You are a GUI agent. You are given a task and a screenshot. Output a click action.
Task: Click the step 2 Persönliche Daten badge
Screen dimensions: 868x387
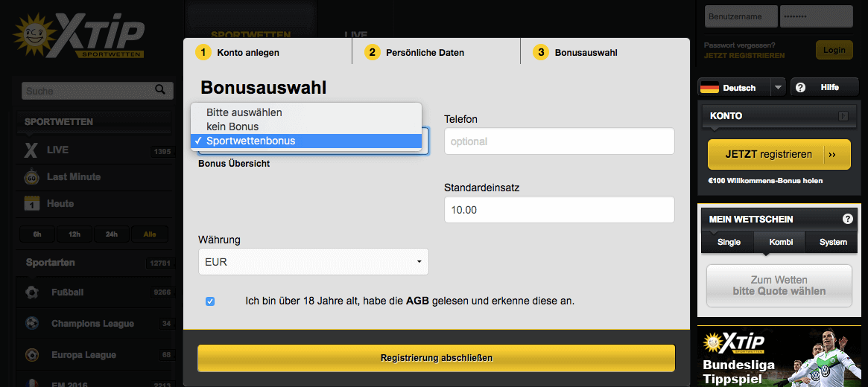(x=372, y=53)
